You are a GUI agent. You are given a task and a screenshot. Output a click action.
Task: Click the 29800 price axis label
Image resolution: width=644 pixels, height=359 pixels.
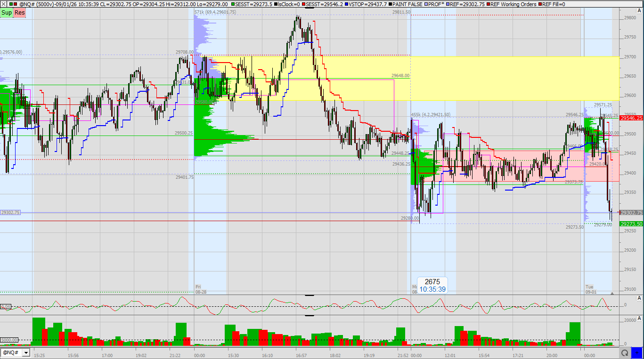pyautogui.click(x=629, y=18)
